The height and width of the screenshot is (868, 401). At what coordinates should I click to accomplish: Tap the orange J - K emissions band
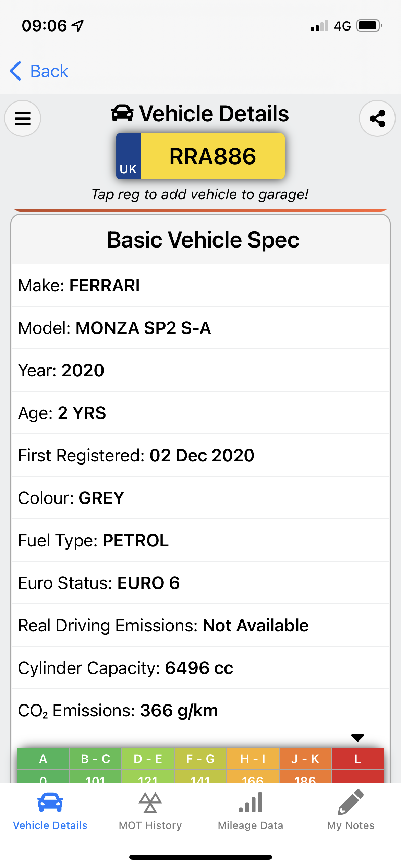(305, 765)
